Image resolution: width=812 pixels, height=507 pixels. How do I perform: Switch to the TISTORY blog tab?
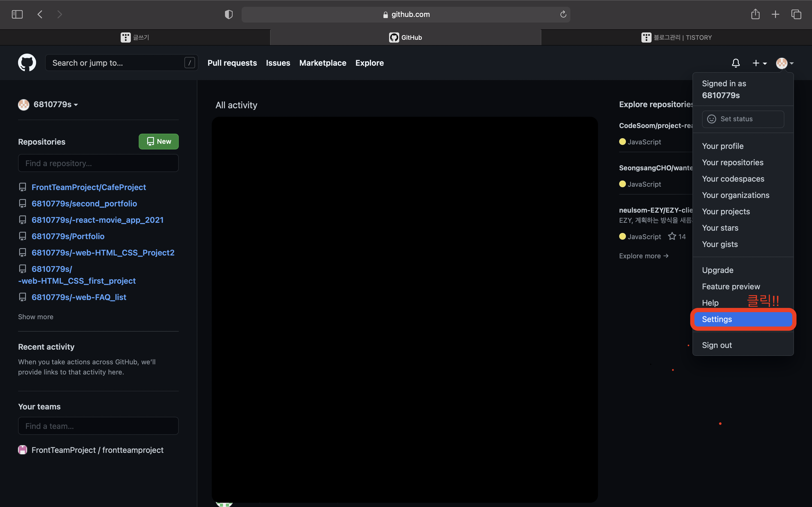(676, 38)
